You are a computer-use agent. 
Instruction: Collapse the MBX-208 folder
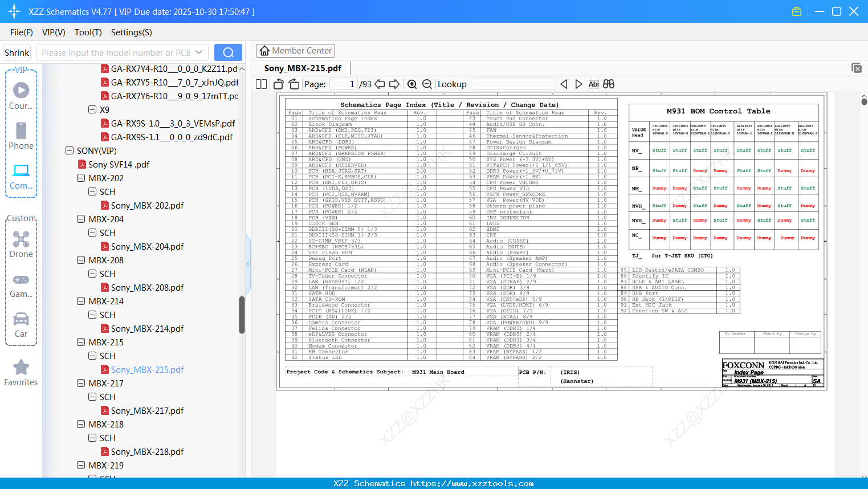(81, 260)
